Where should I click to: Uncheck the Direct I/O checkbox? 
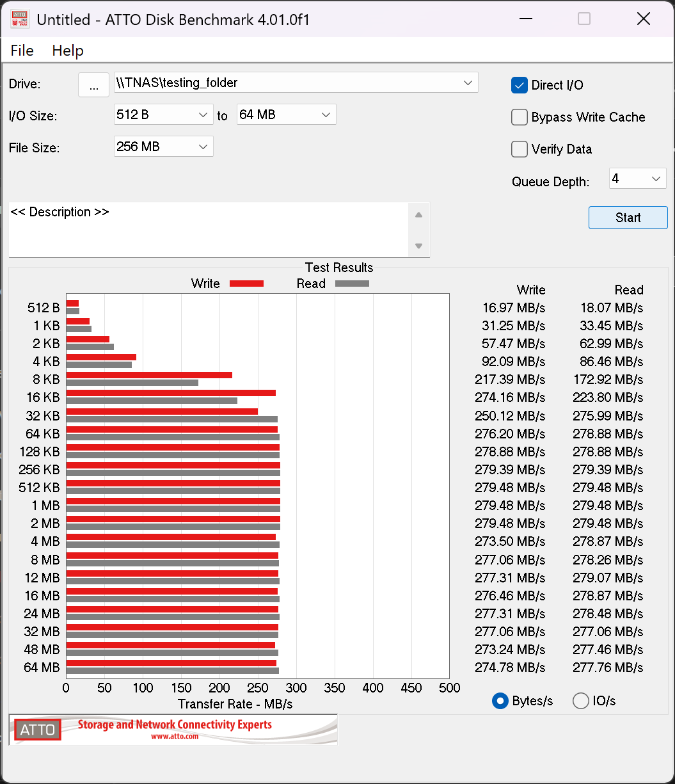[x=519, y=85]
